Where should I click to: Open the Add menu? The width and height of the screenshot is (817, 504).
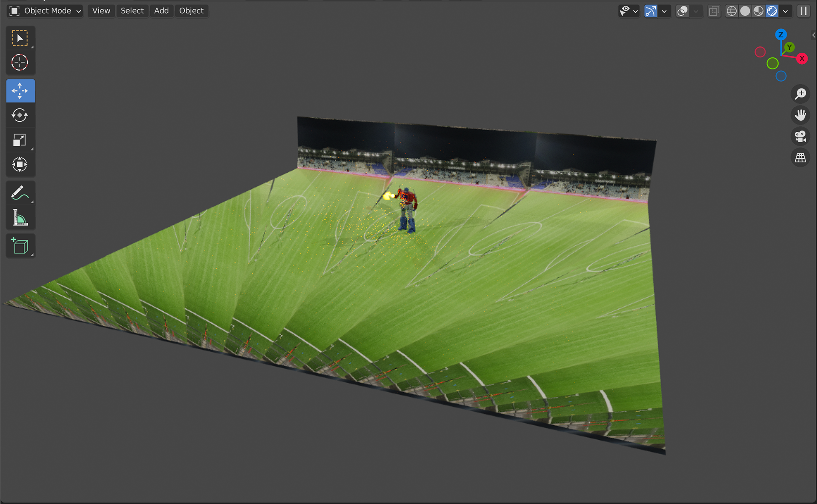coord(161,11)
